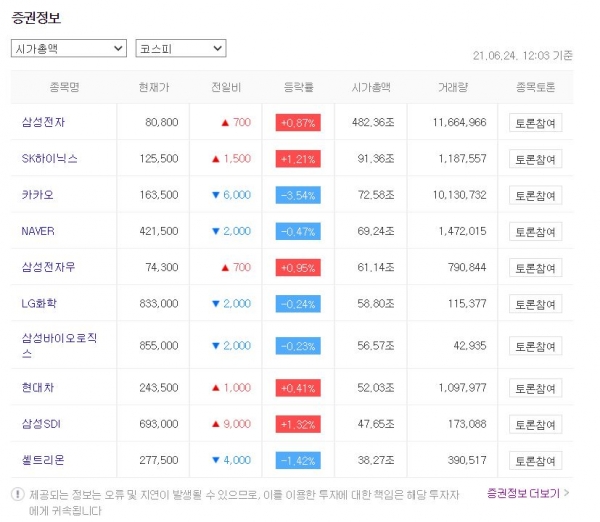
Task: Click the -3.54% blue rate badge
Action: pyautogui.click(x=298, y=195)
